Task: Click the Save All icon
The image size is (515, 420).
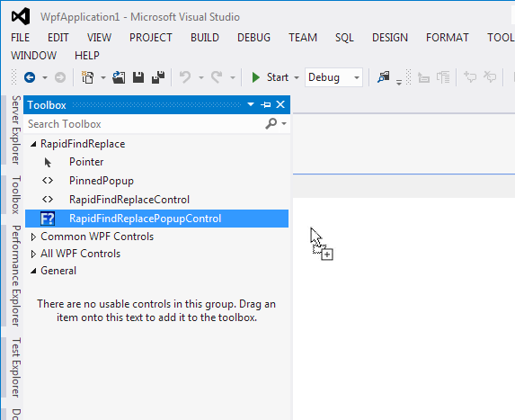Action: pos(158,77)
